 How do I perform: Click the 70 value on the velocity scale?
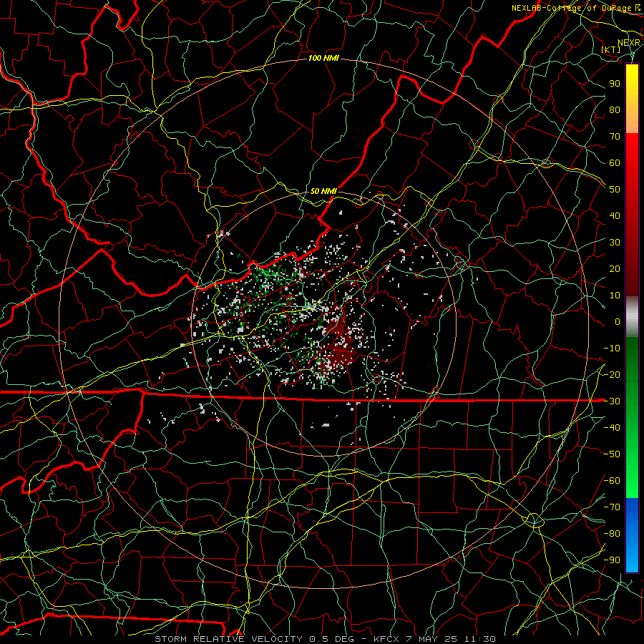tap(615, 137)
